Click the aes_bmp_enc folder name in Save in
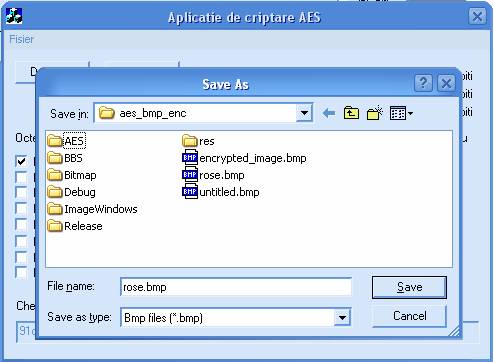The image size is (494, 362). click(153, 113)
